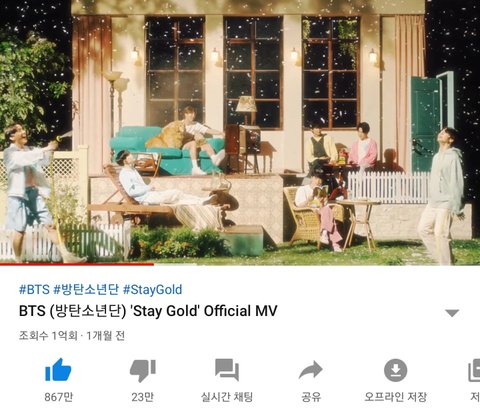
Task: Tap the 공유 share label
Action: coord(311,397)
